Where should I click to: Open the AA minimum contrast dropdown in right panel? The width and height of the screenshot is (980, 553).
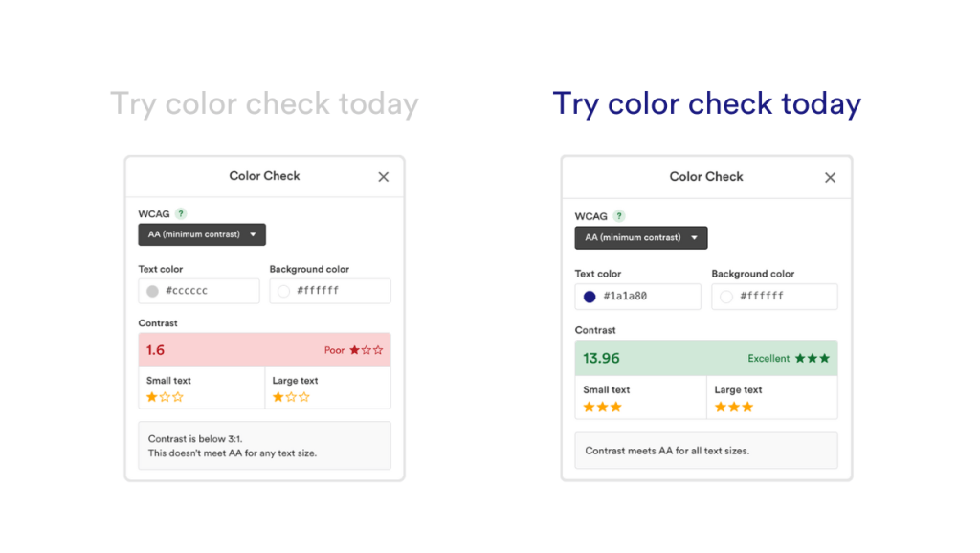tap(640, 237)
